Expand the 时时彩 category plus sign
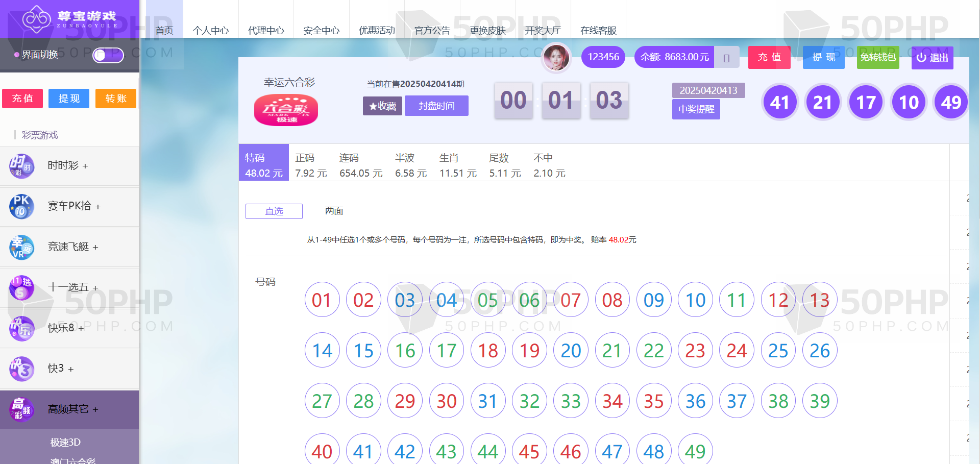 [85, 166]
